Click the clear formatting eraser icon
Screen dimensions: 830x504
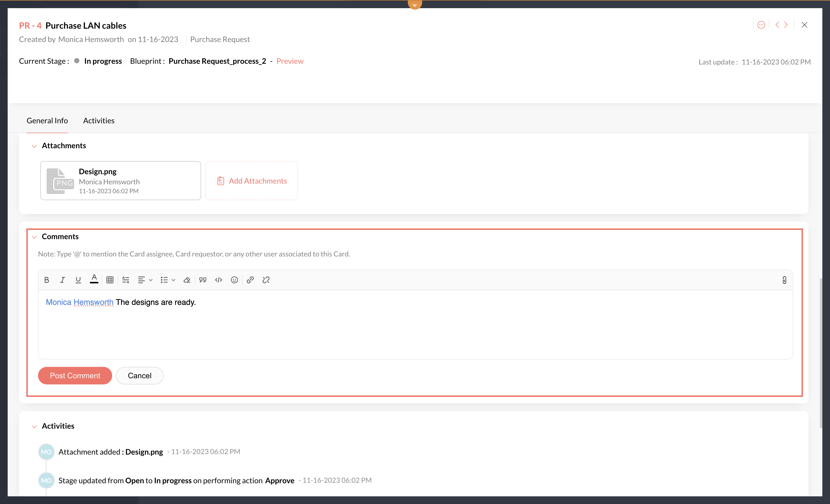187,280
